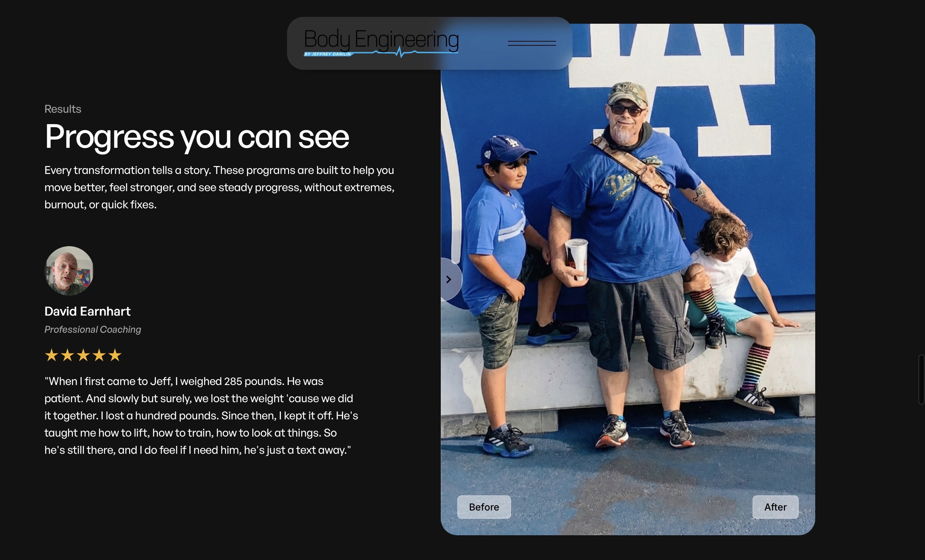Click the third gold rating star
The image size is (925, 560).
(83, 355)
